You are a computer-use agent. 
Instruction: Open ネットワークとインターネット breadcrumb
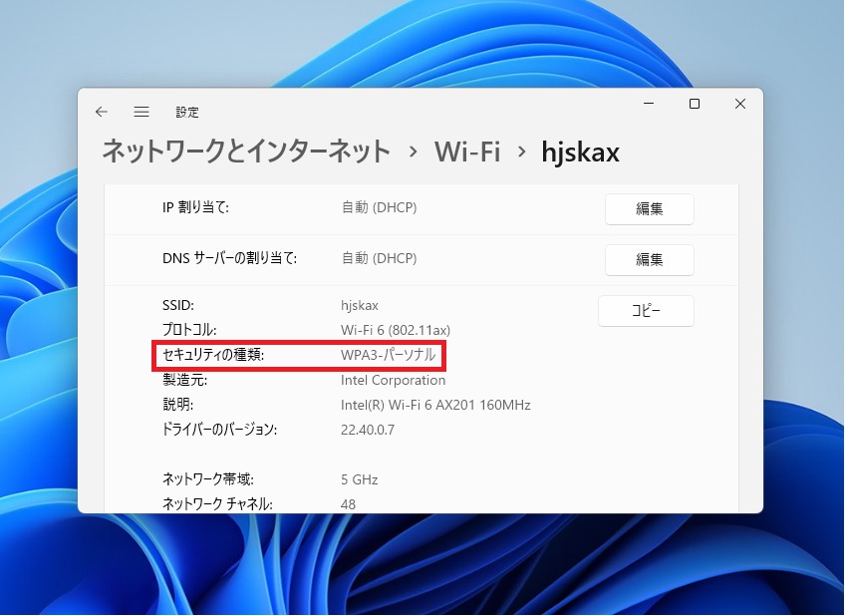[246, 151]
